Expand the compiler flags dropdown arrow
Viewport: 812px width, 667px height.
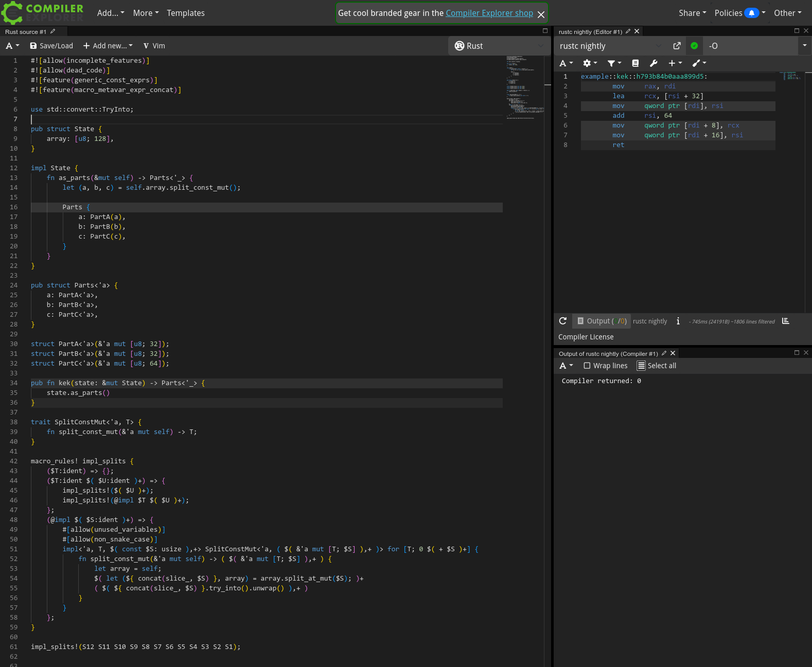[x=805, y=46]
